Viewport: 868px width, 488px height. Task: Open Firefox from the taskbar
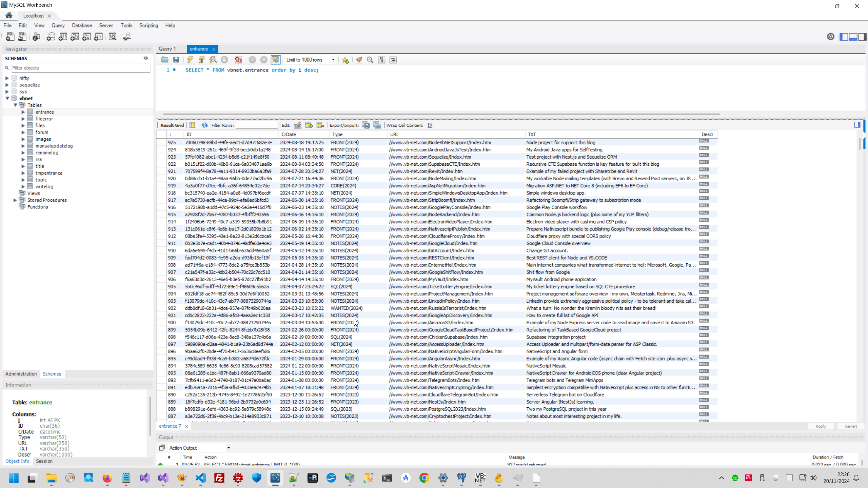click(x=107, y=478)
